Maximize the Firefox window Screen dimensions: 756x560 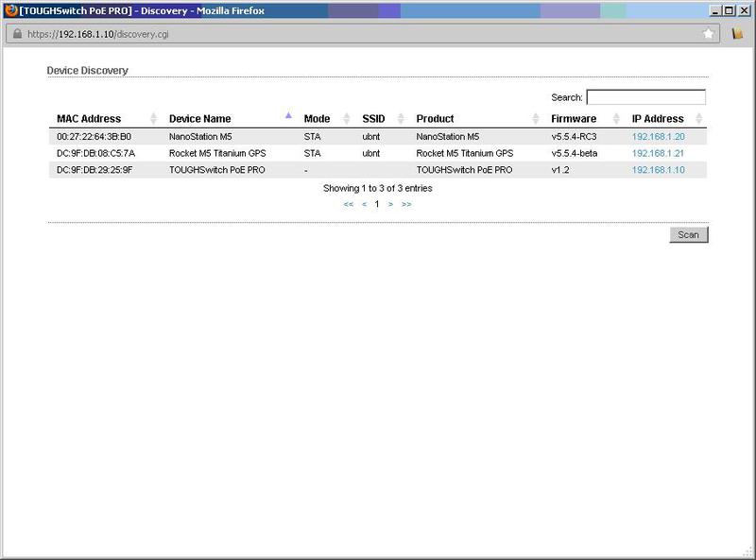point(729,10)
